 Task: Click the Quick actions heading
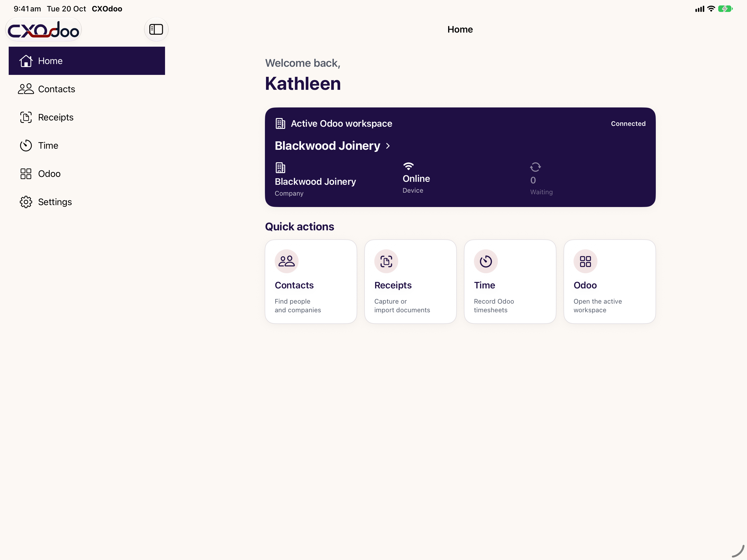tap(300, 227)
